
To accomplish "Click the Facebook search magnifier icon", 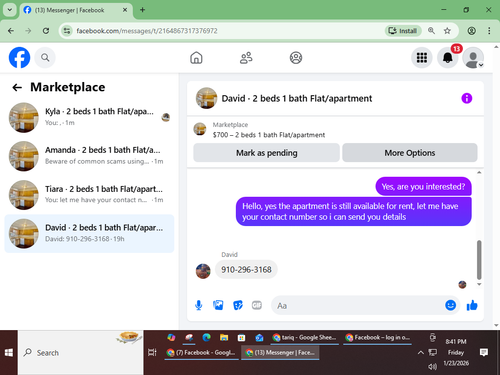I will tap(45, 58).
